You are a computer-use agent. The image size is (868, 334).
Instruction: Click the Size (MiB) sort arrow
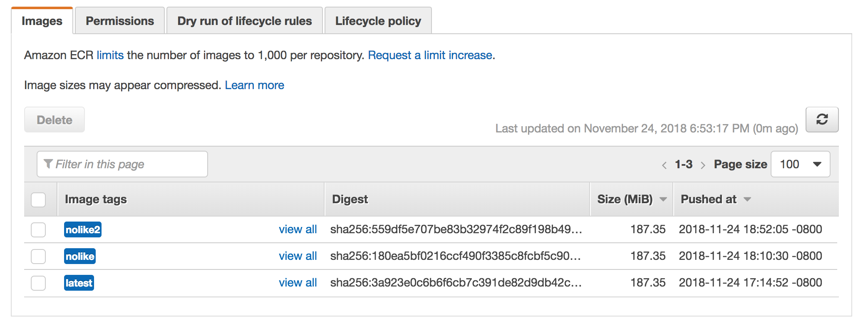pos(663,199)
